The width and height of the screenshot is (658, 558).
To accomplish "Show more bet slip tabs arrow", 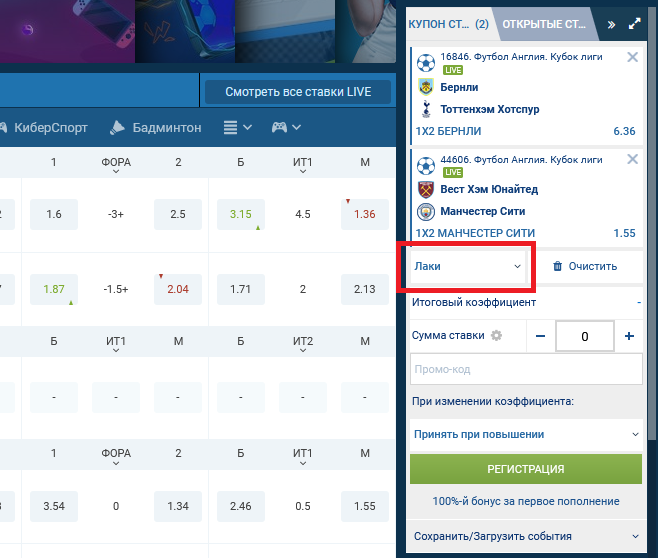I will (611, 23).
